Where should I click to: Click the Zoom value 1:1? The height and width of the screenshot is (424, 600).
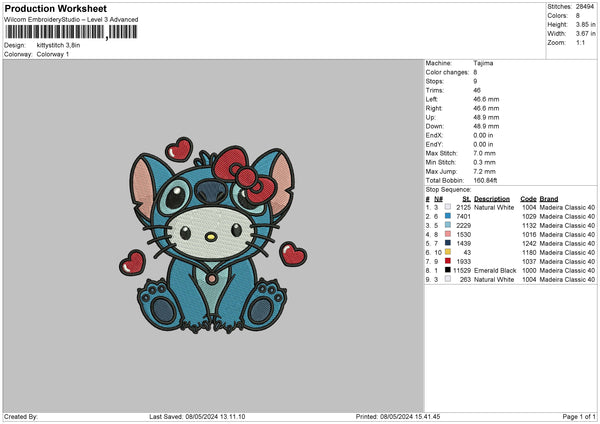[580, 43]
